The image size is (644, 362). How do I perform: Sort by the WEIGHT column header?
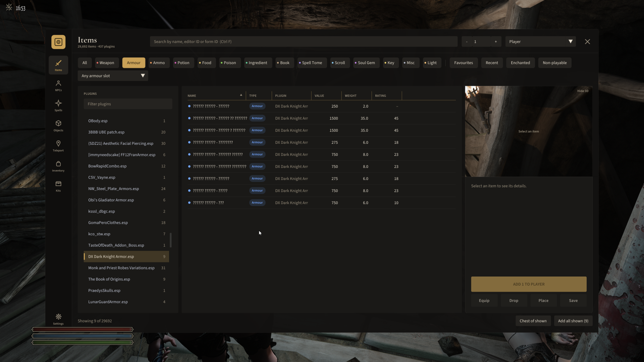[x=356, y=96]
